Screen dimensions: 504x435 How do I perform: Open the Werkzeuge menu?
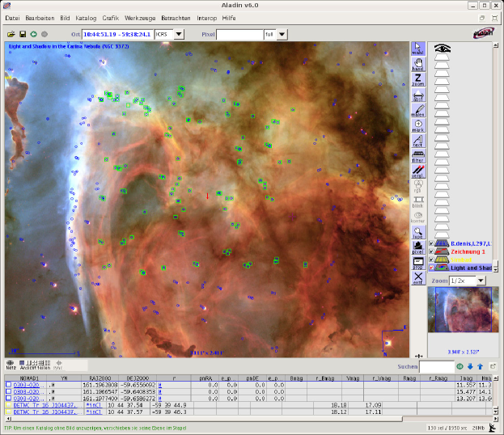coord(140,17)
